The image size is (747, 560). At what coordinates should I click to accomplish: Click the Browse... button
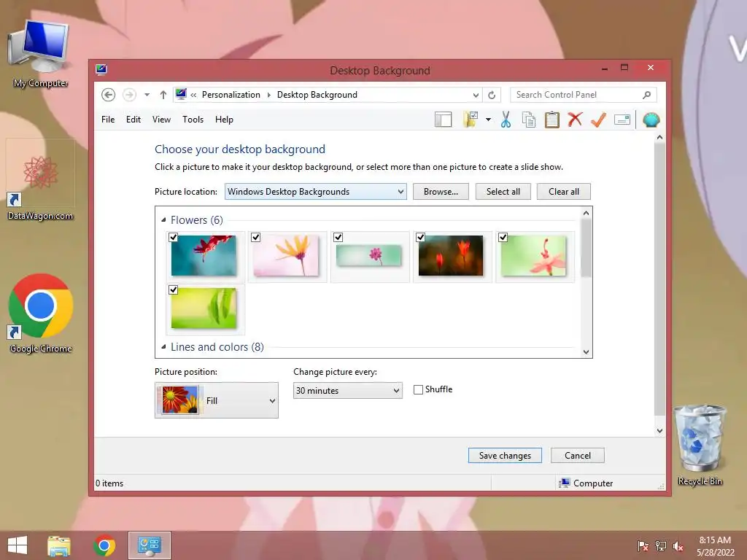(441, 192)
